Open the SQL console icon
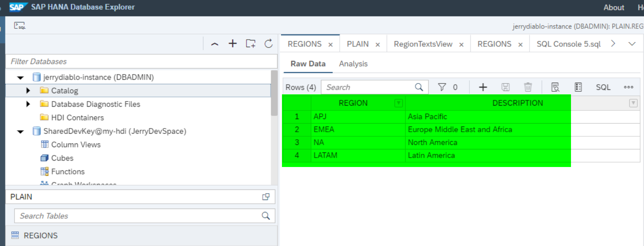644x246 pixels. click(19, 25)
